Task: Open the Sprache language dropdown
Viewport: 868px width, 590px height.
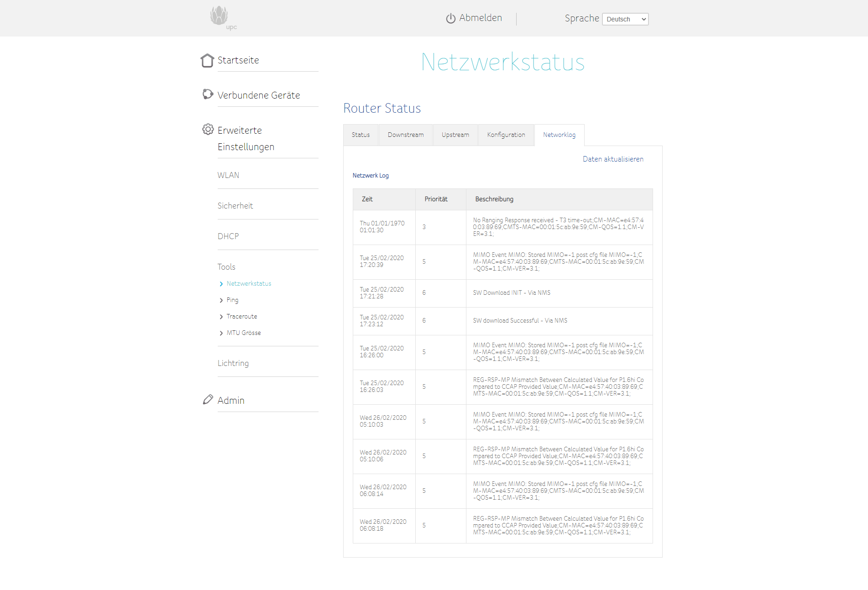Action: (x=625, y=19)
